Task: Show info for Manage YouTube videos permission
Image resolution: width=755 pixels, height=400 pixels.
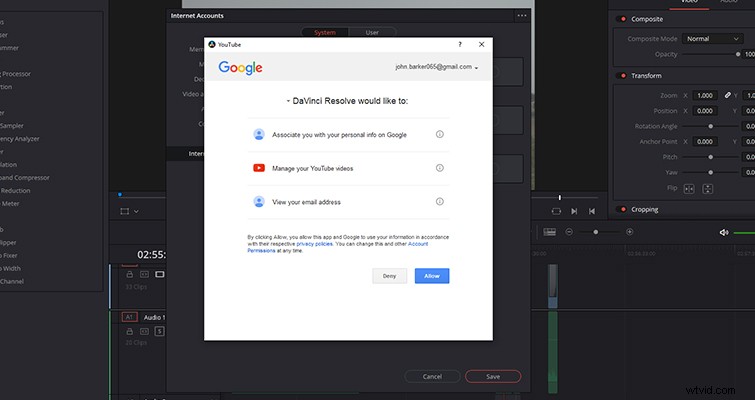Action: tap(440, 168)
